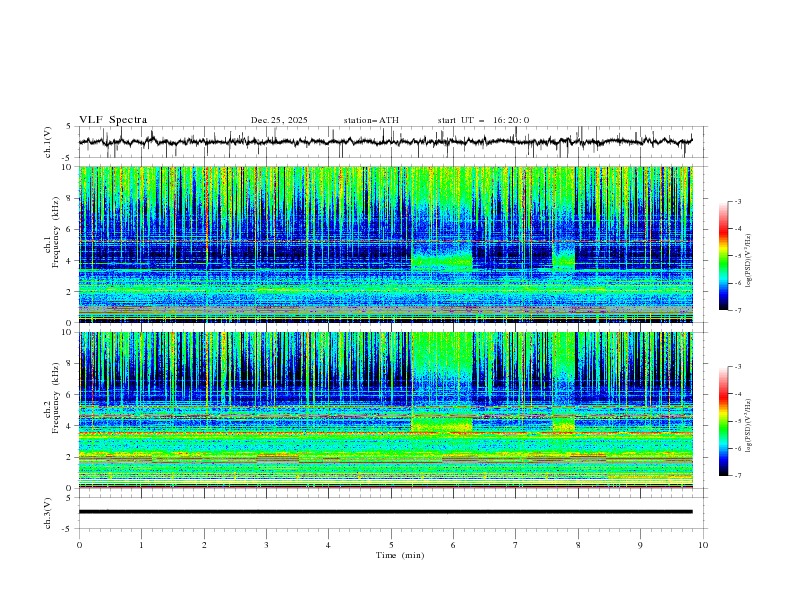Viewport: 792px width, 612px height.
Task: Click the ch.2 spectrogram green burst near minute 6
Action: [442, 424]
